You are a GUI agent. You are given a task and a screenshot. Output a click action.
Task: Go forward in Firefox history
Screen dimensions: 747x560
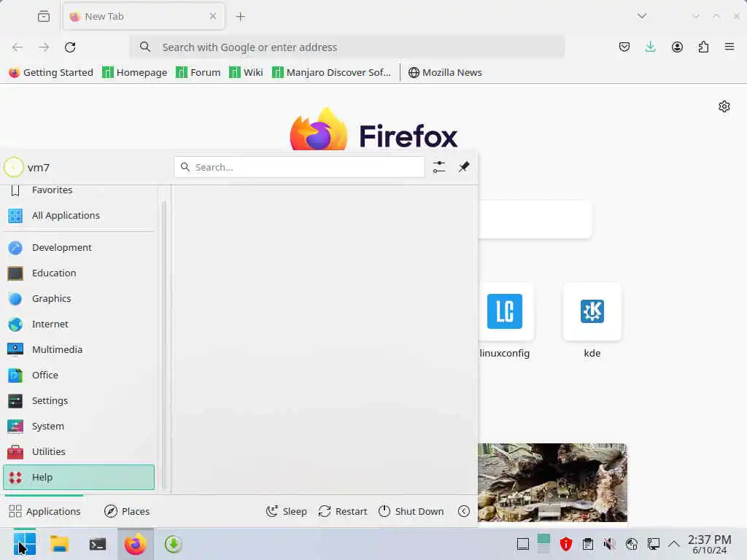(x=44, y=47)
